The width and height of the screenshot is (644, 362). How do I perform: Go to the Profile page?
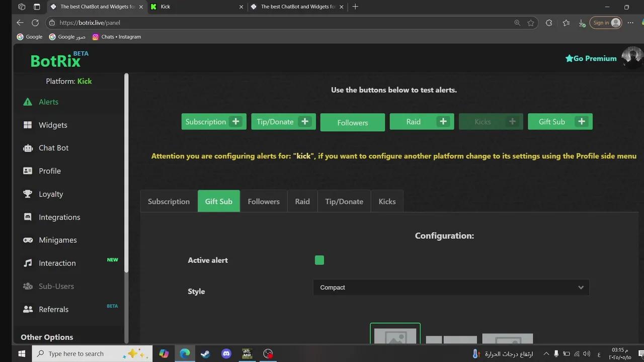coord(49,171)
